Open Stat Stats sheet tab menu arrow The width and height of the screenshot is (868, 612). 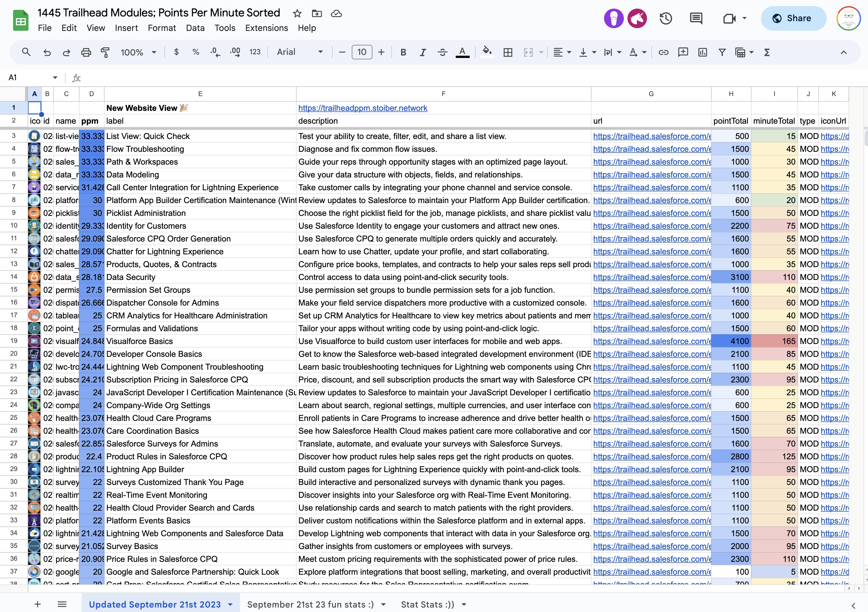[464, 604]
